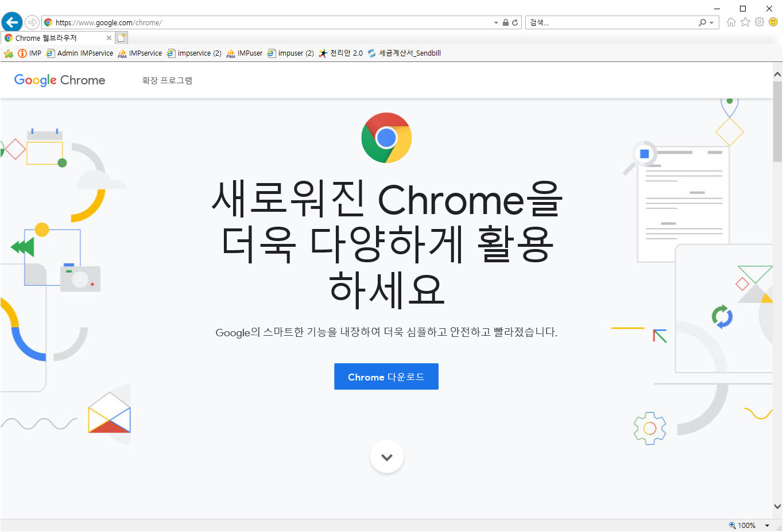
Task: Maximize the browser window
Action: (x=743, y=9)
